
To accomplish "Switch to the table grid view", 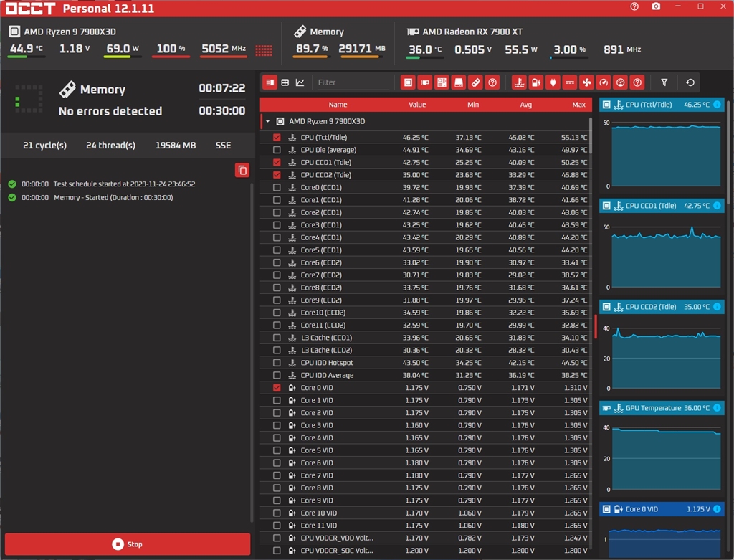I will point(285,82).
